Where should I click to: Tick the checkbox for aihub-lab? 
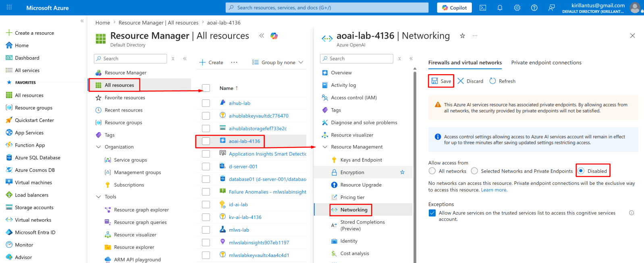206,103
